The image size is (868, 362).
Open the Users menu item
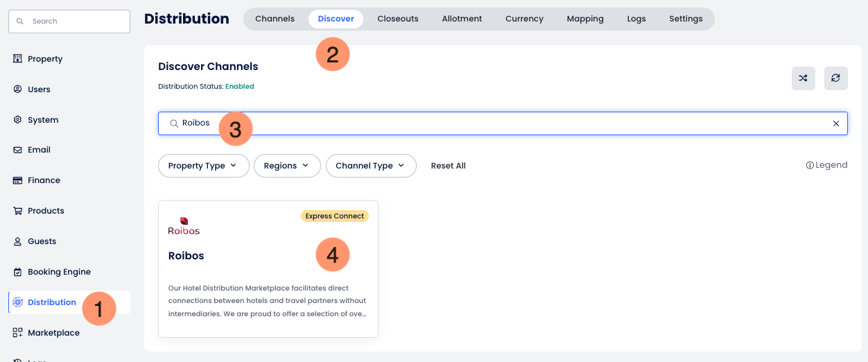(x=69, y=89)
